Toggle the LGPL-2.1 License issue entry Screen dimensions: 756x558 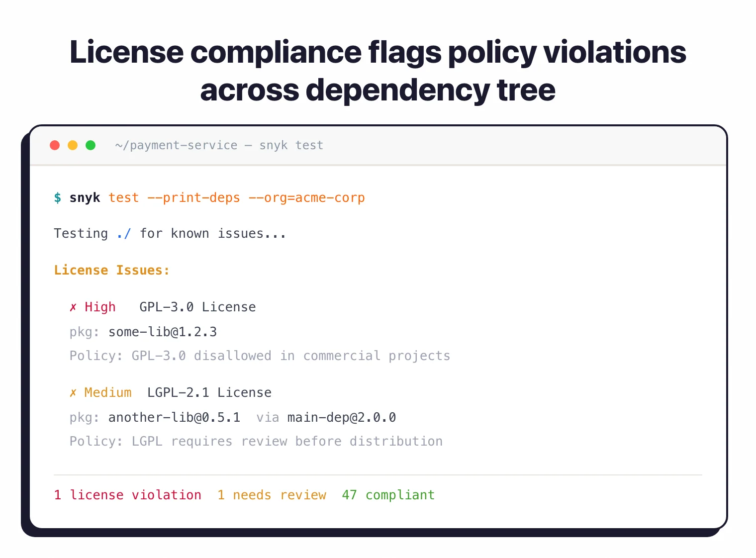(209, 392)
